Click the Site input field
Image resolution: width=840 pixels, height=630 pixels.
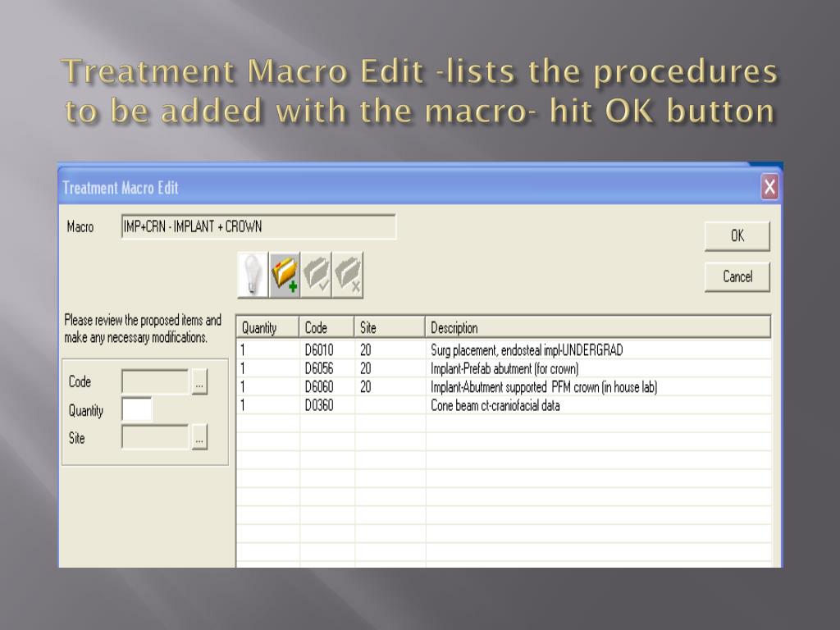(x=155, y=437)
